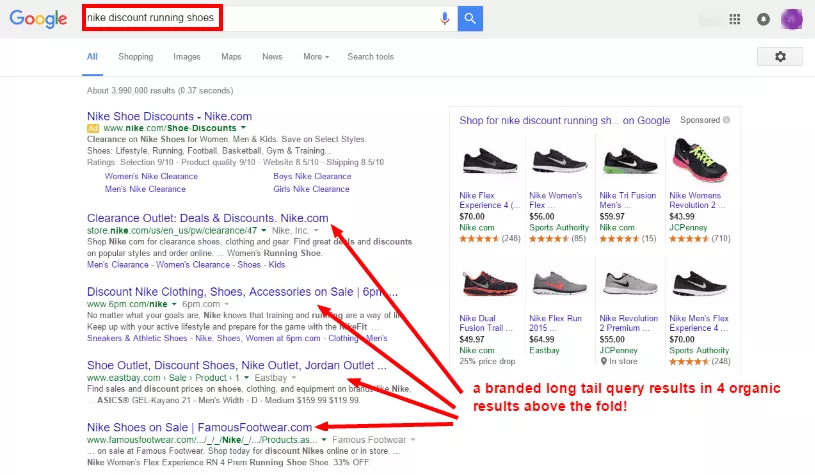Screen dimensions: 815x475
Task: Click Nike Tri Fusion Men's shoe thumbnail
Action: [629, 161]
